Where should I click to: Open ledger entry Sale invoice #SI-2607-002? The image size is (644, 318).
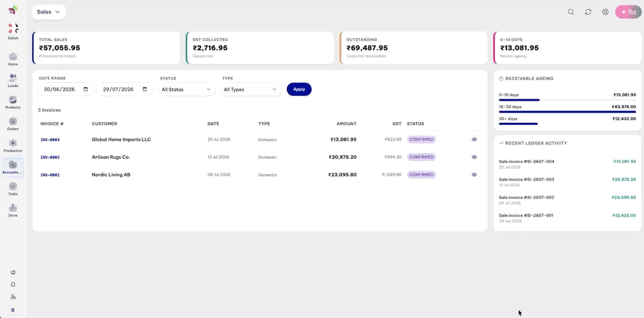tap(526, 197)
